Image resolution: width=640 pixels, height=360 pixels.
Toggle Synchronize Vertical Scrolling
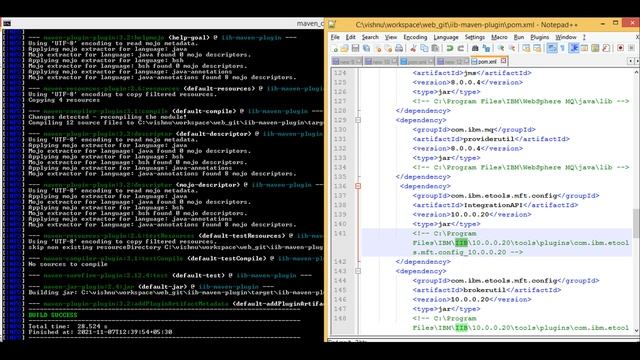click(526, 49)
